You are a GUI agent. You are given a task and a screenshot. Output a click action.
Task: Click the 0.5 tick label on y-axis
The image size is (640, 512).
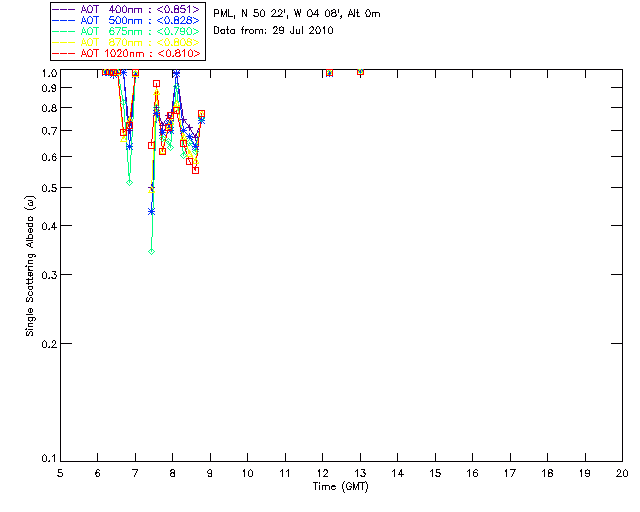[x=47, y=188]
